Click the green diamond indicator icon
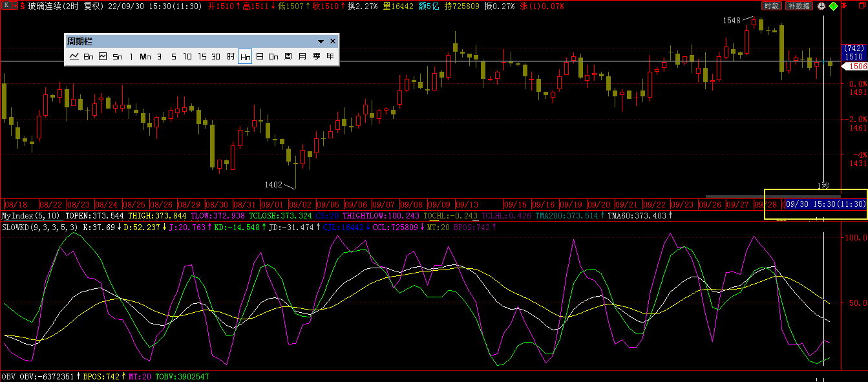Viewport: 868px width, 382px height. [x=834, y=6]
